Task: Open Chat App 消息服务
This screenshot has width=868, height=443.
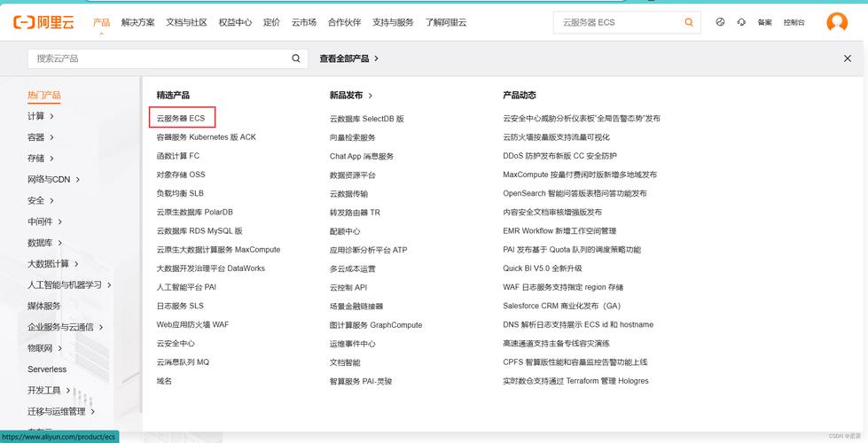Action: (362, 157)
